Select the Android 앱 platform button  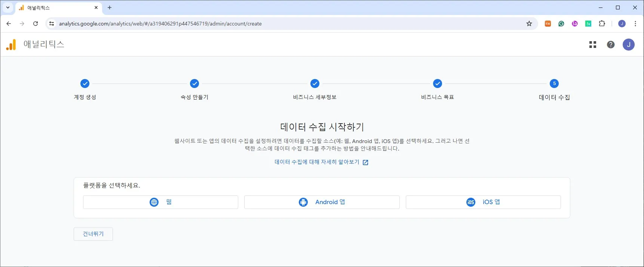click(x=322, y=202)
